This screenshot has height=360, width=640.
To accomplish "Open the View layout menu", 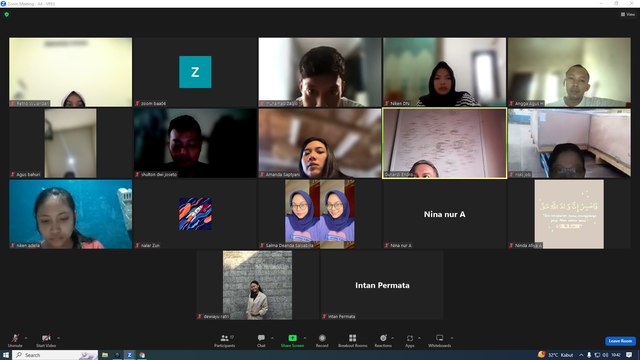I will tap(628, 14).
